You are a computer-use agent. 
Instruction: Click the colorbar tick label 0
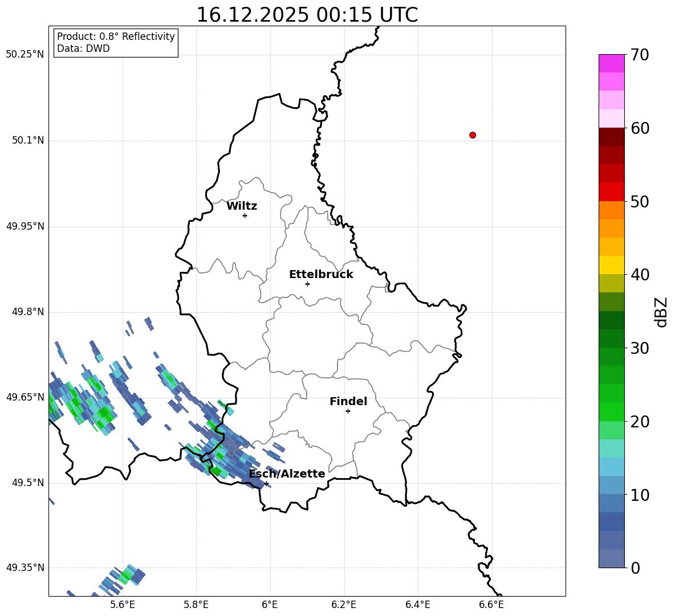[x=635, y=568]
